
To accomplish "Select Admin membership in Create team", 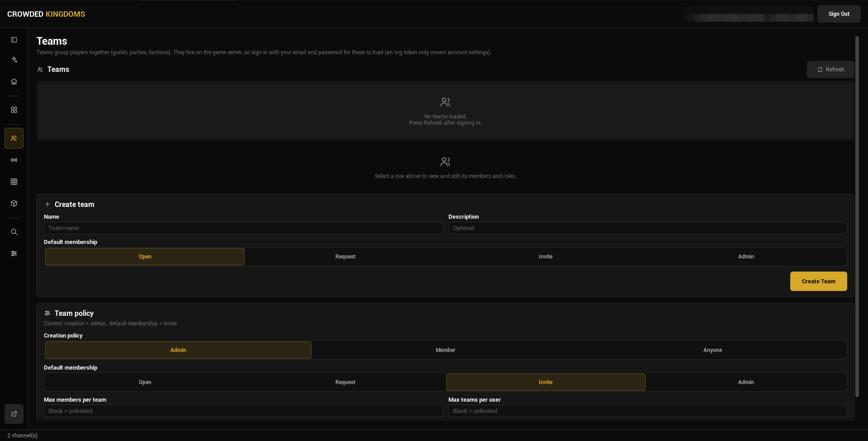I will (x=746, y=257).
